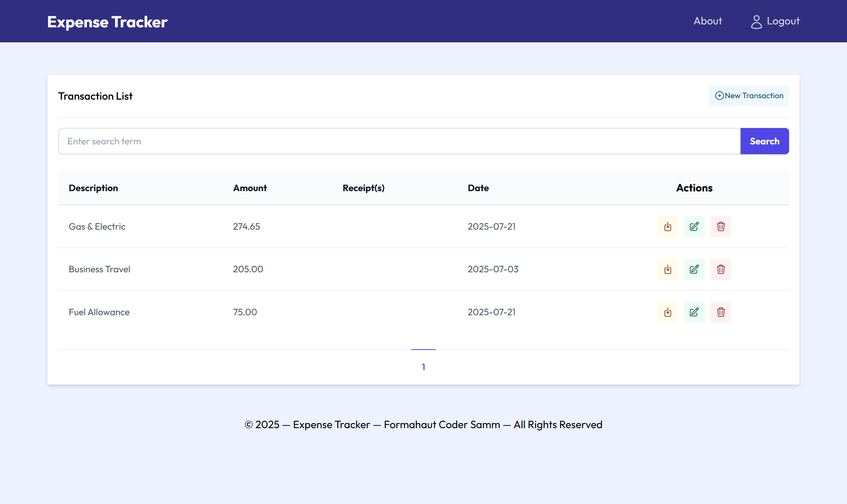Edit the Business Travel transaction

(694, 269)
